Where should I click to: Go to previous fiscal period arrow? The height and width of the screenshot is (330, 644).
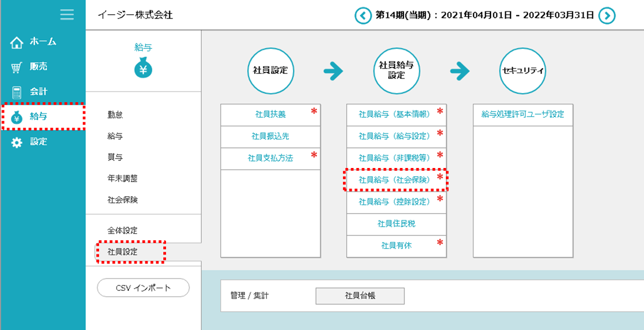coord(362,15)
